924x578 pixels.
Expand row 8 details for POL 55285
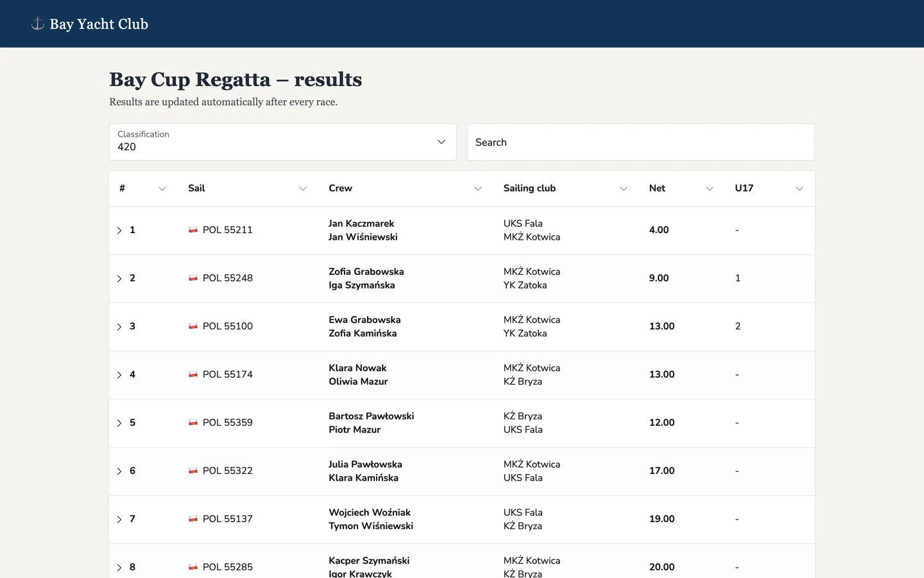click(119, 568)
